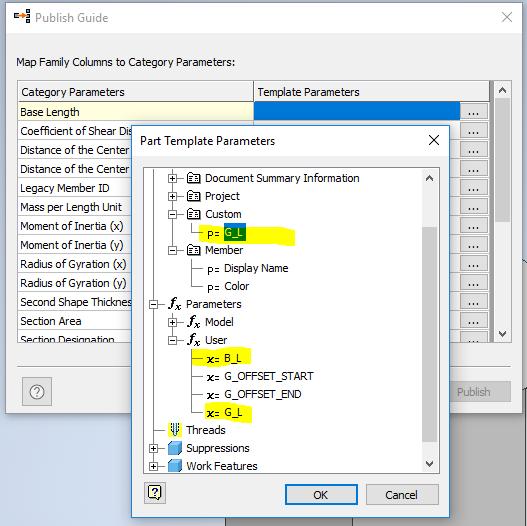Click browse button for Base Length row

[474, 112]
